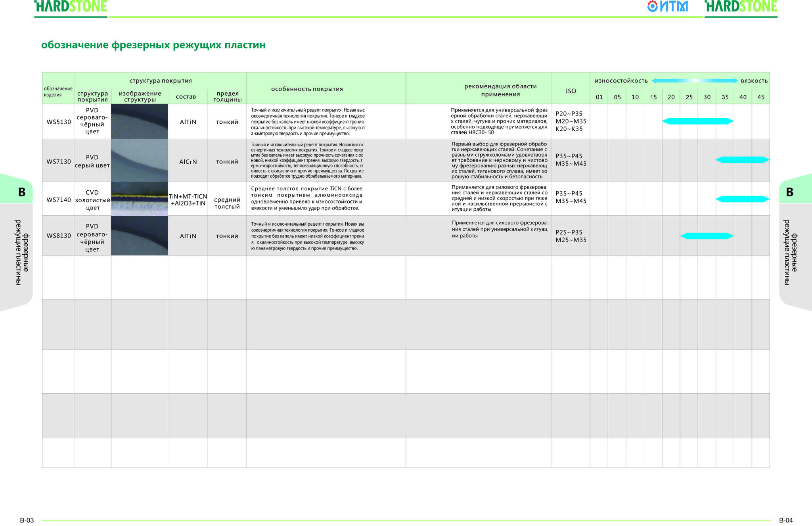Click the WS7140 product designation cell

coord(58,199)
